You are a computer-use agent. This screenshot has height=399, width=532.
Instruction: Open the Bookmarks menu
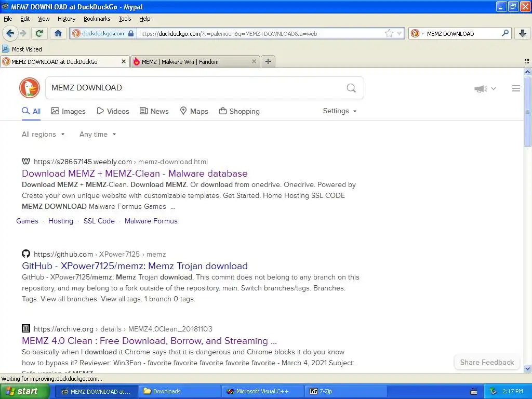point(97,19)
